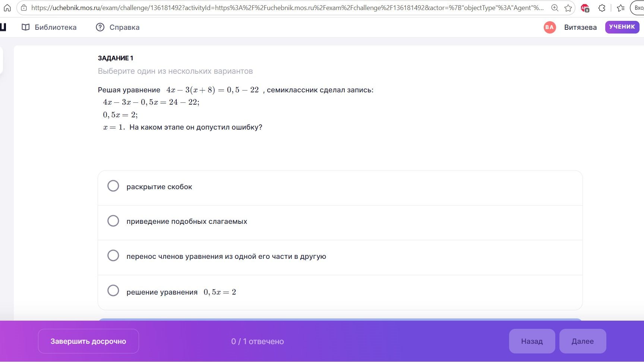644x362 pixels.
Task: Bookmark this page with the star icon
Action: pyautogui.click(x=568, y=8)
